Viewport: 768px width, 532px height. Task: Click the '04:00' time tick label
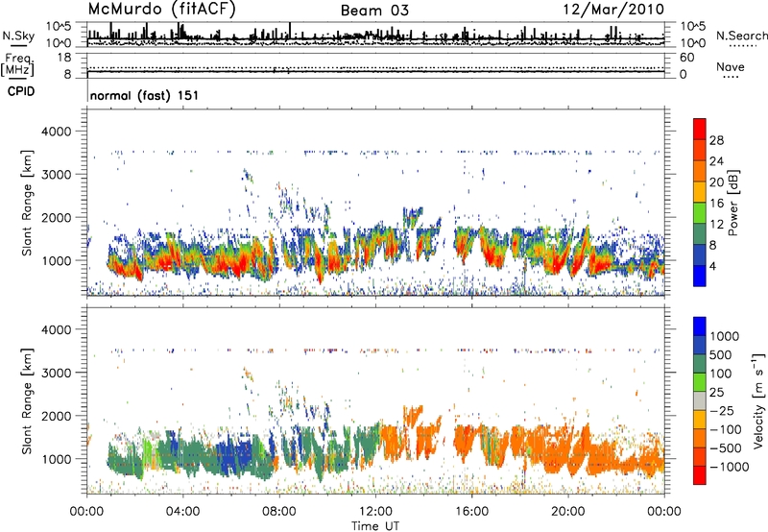pyautogui.click(x=182, y=512)
